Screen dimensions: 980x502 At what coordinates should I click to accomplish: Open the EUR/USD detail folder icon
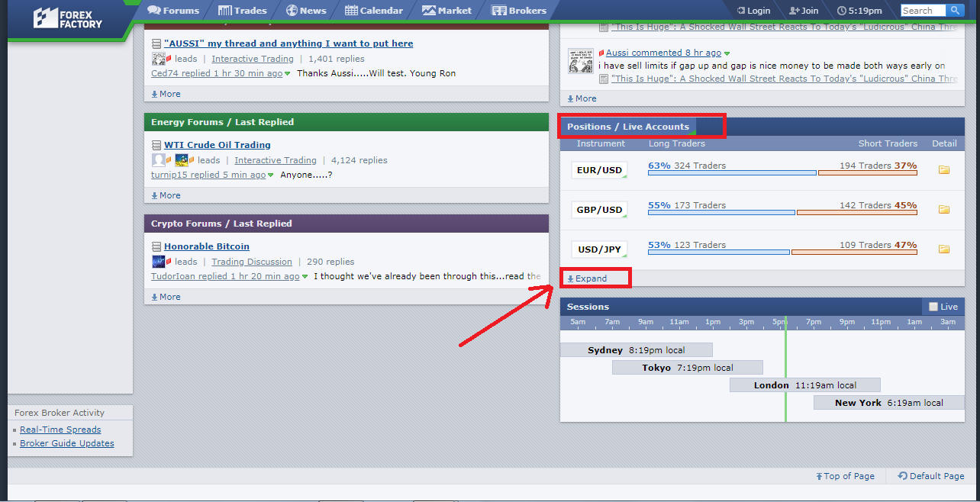pos(943,170)
